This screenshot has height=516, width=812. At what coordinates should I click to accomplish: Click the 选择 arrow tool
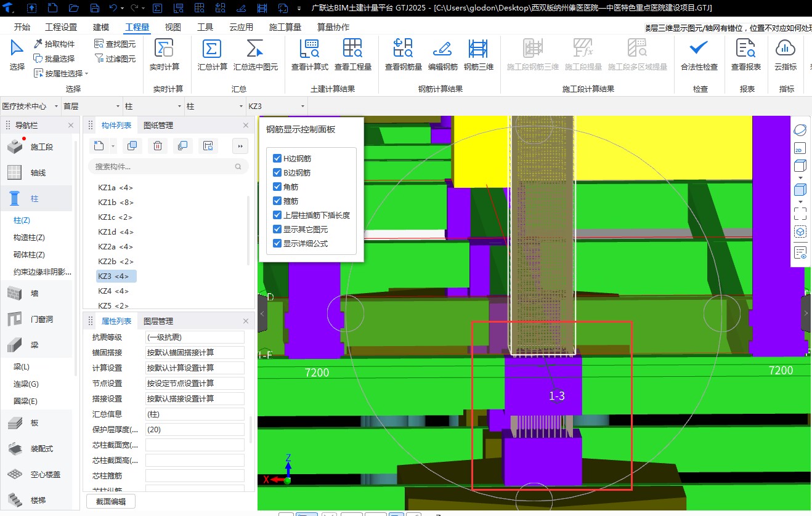[x=17, y=55]
